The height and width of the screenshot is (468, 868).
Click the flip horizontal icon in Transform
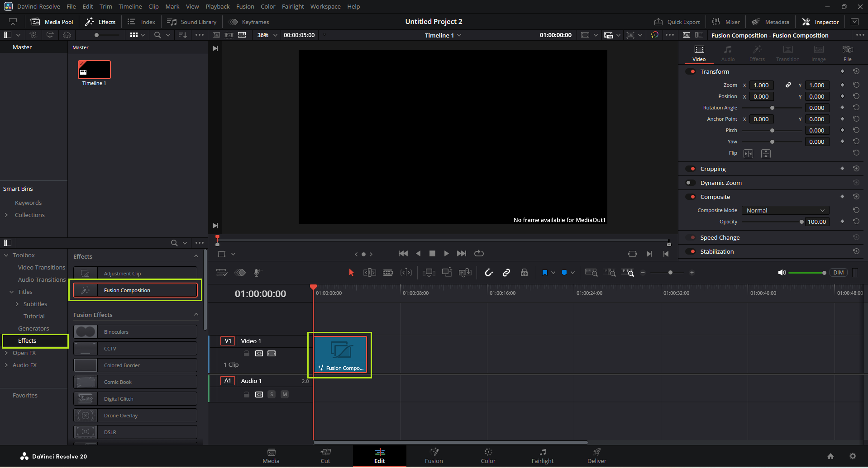pyautogui.click(x=748, y=154)
